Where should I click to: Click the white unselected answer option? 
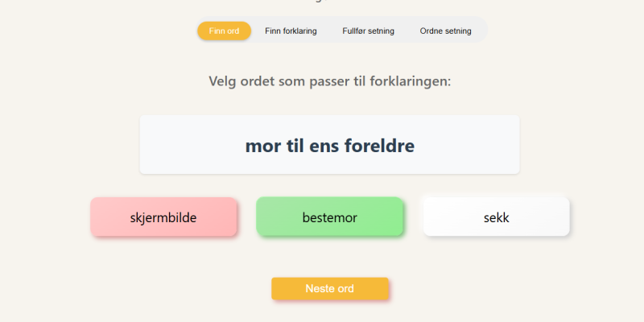[x=496, y=217]
